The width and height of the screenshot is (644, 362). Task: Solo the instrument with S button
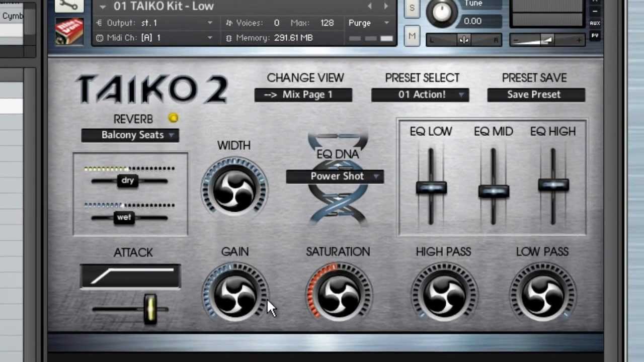tap(412, 8)
